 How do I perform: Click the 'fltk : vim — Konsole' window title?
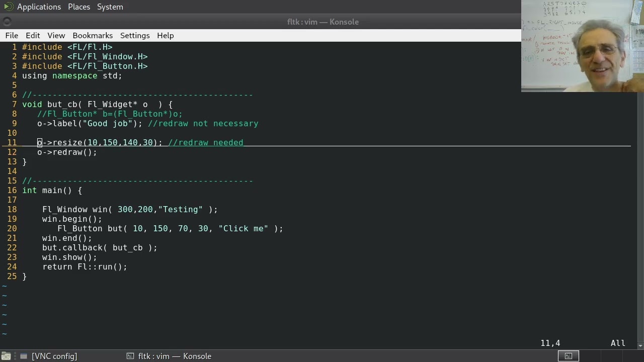323,22
